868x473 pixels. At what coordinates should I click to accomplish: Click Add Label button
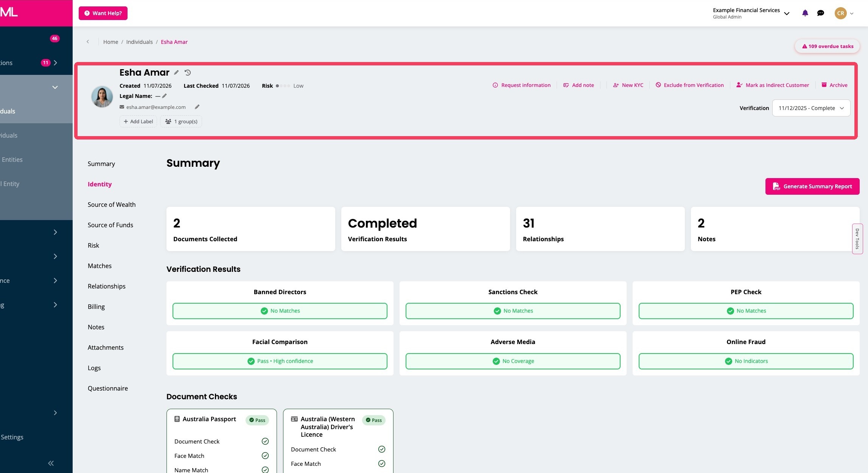(x=138, y=121)
